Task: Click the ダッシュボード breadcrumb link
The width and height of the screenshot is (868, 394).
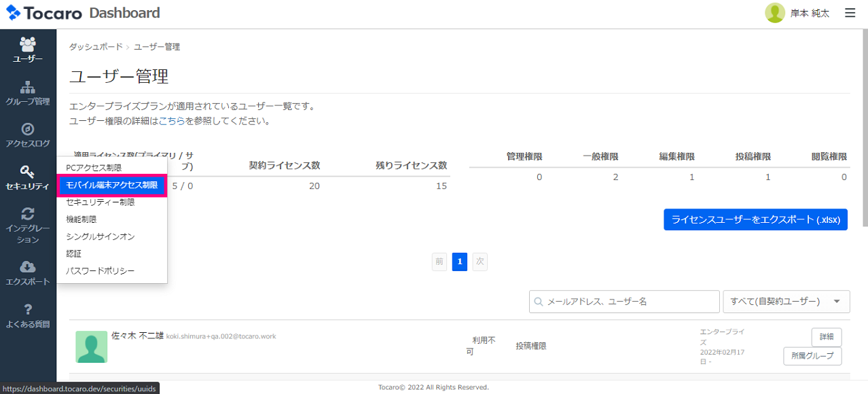Action: pos(96,47)
